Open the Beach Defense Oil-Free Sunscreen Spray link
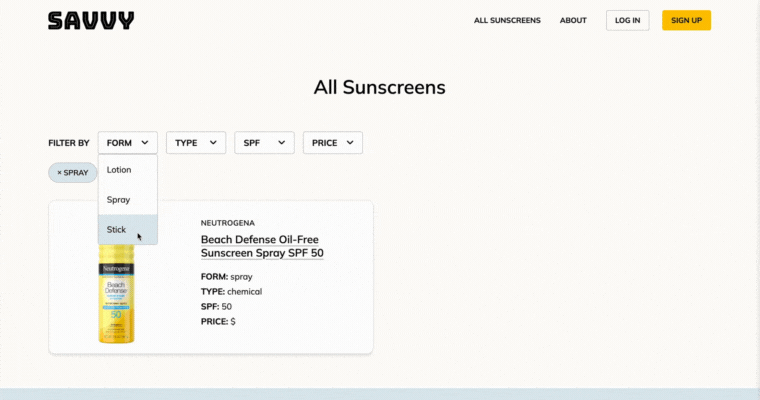 point(262,246)
